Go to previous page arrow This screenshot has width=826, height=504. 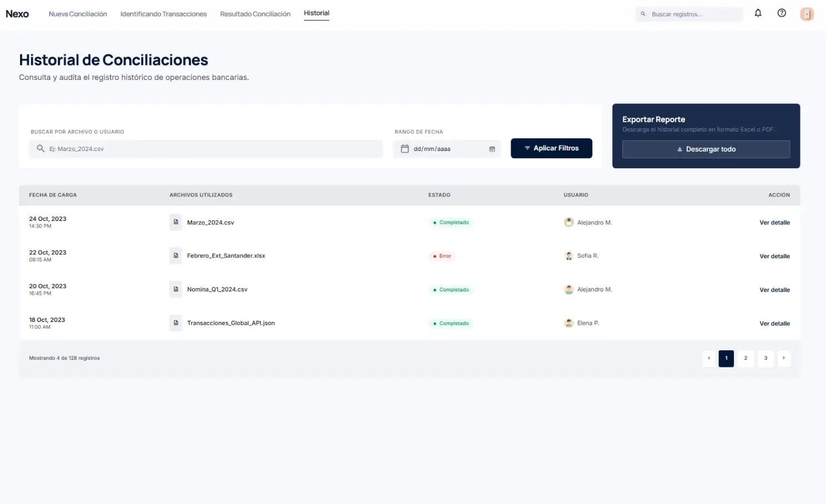(709, 358)
